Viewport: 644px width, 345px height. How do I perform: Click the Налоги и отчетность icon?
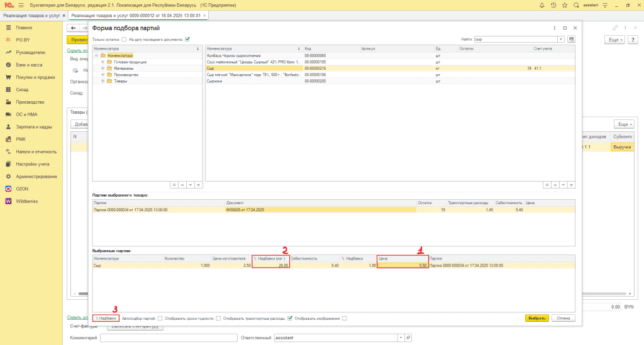(8, 151)
